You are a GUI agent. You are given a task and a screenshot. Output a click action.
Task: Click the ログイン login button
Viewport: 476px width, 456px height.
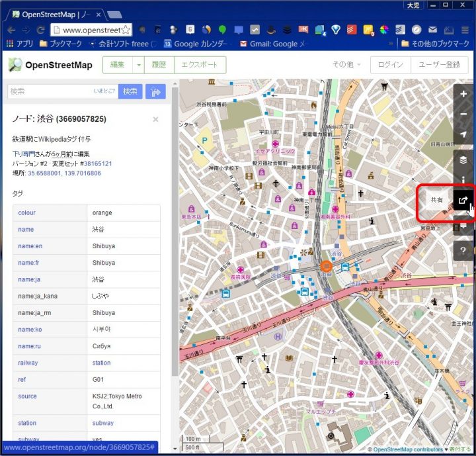coord(391,65)
